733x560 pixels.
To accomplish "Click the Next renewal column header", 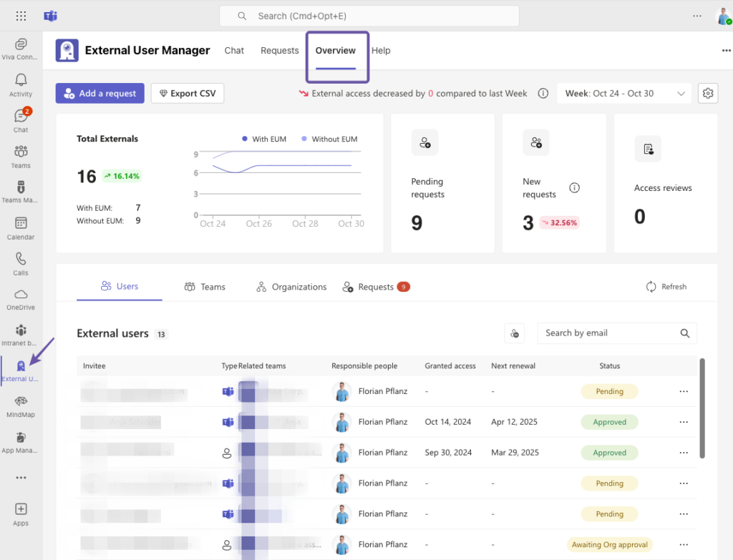I will (x=513, y=366).
